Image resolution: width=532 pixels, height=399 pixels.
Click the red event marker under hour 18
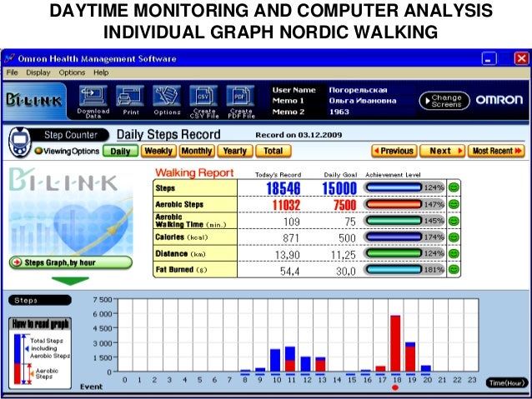[x=395, y=387]
